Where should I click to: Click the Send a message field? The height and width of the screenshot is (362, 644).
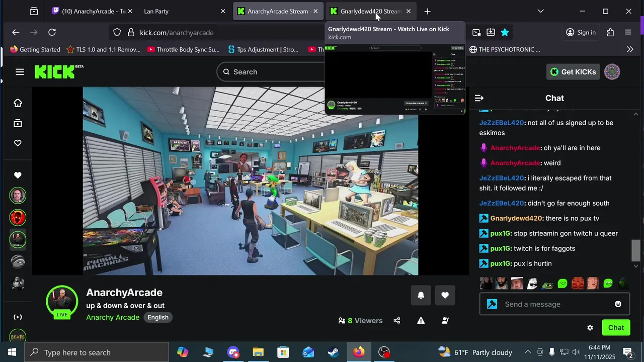[554, 304]
